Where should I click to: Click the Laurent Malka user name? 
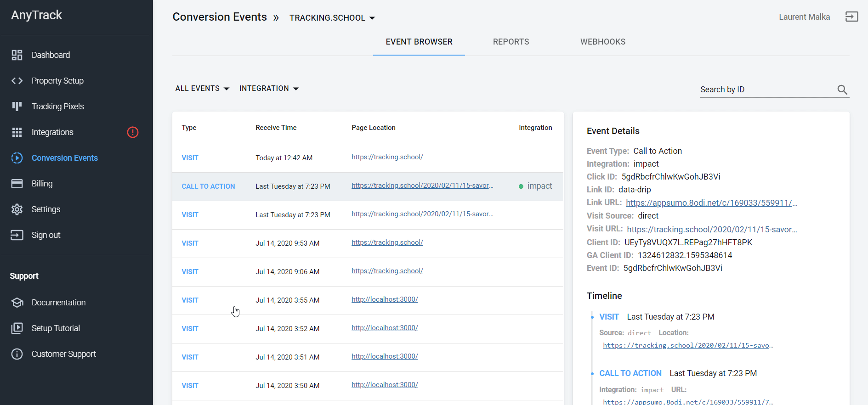click(x=804, y=17)
